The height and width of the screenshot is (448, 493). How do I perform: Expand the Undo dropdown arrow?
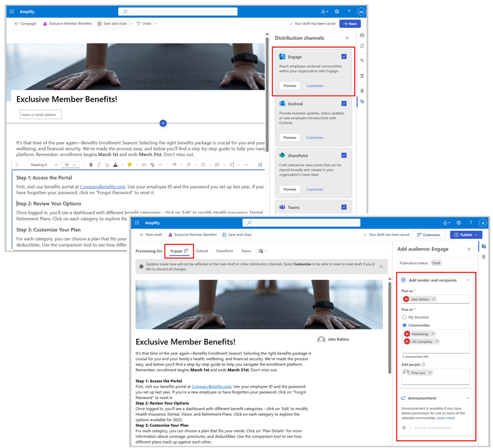click(x=156, y=23)
